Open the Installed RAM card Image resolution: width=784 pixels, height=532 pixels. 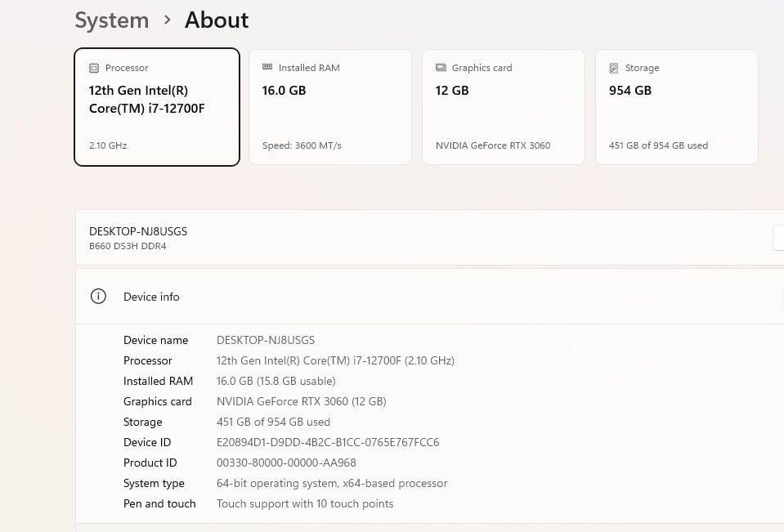pyautogui.click(x=330, y=107)
